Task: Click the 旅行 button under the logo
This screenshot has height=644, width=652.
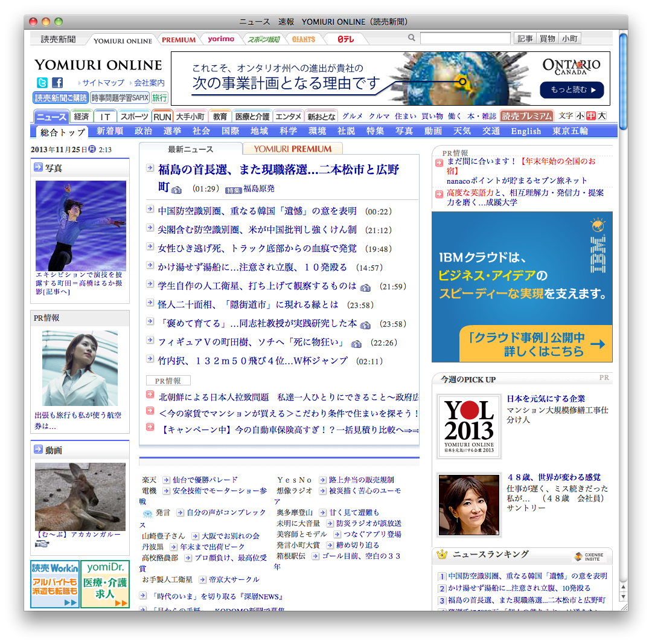Action: [x=159, y=98]
